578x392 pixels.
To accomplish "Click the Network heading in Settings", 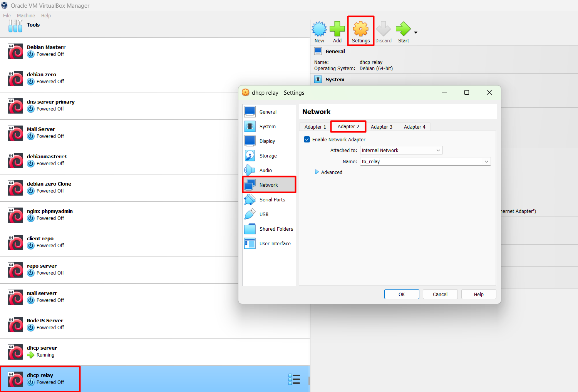I will pos(317,112).
